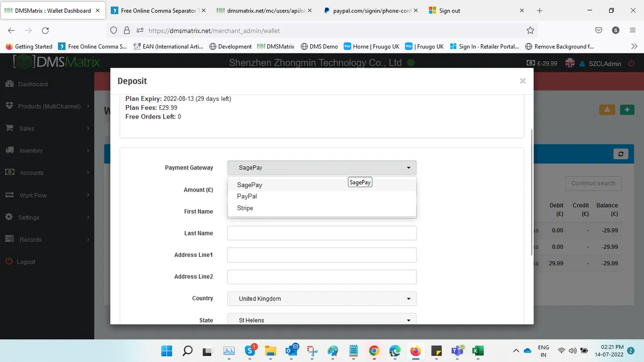The height and width of the screenshot is (362, 644).
Task: Click the green plus button
Action: [627, 109]
